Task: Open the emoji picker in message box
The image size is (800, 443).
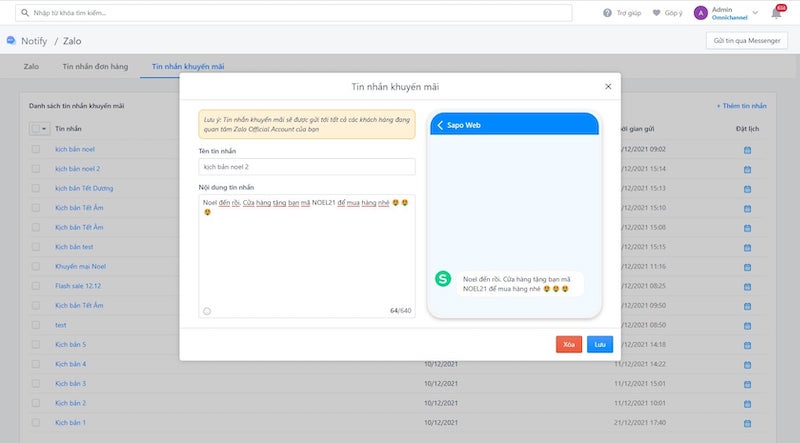Action: coord(207,311)
